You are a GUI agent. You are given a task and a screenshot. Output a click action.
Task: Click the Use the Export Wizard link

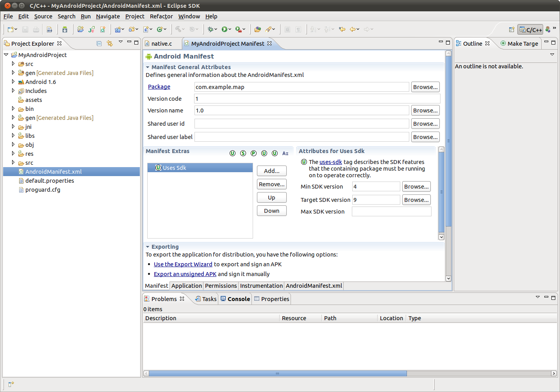[x=183, y=264]
